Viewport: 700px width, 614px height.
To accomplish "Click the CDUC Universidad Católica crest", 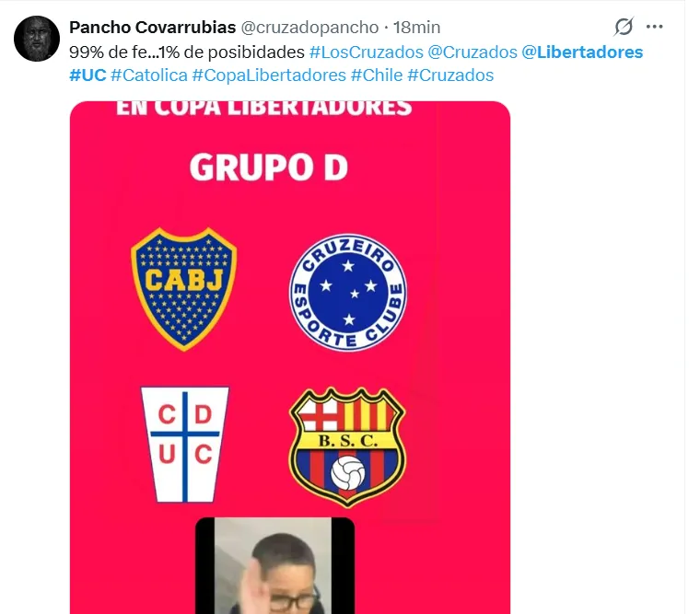I will [185, 445].
